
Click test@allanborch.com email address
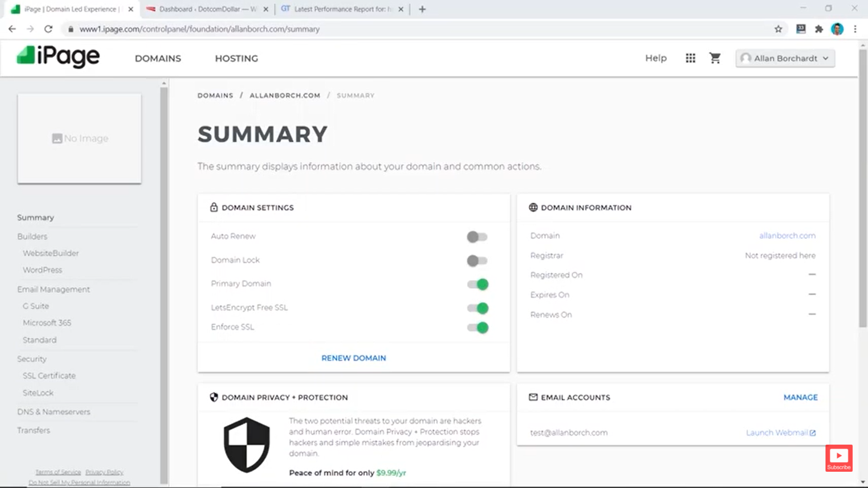(x=569, y=432)
